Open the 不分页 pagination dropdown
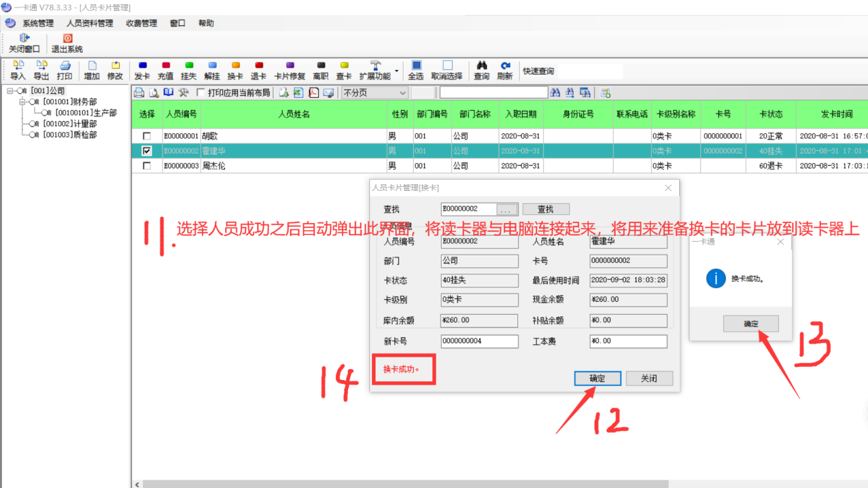 (402, 92)
